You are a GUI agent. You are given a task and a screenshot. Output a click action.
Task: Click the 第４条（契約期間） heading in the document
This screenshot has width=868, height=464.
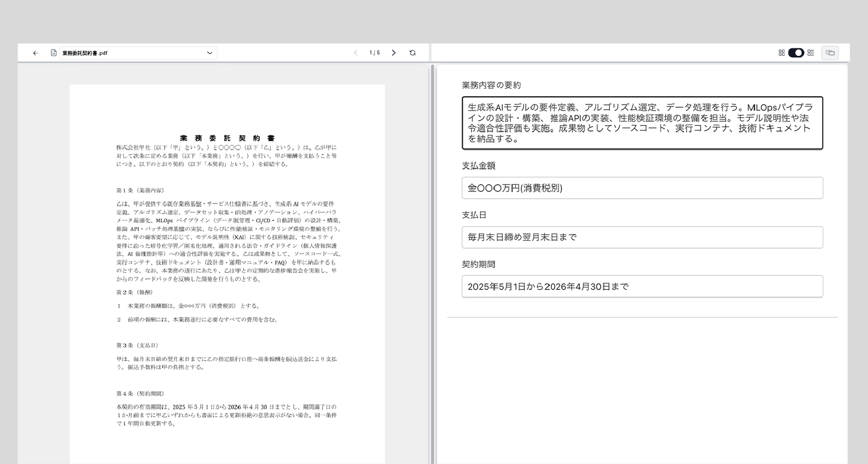click(140, 394)
